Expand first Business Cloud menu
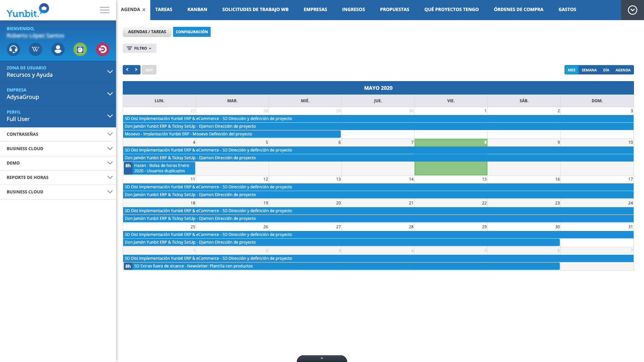This screenshot has width=644, height=362. click(x=58, y=148)
